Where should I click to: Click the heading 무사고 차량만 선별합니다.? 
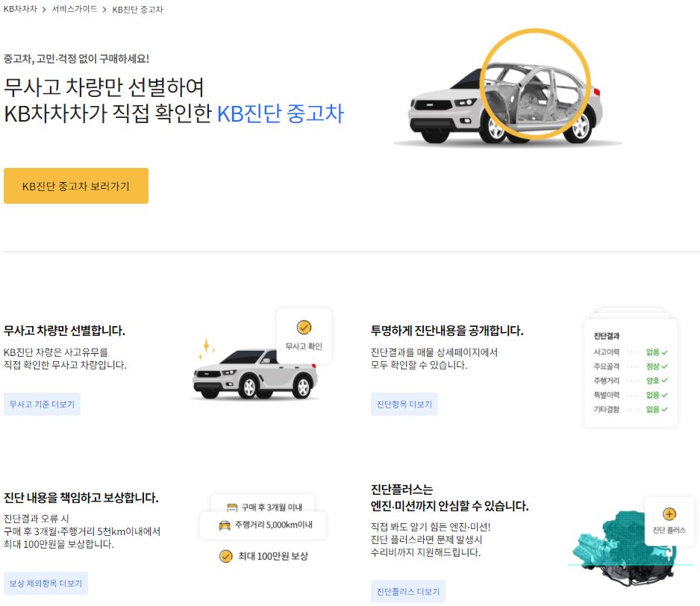(64, 331)
